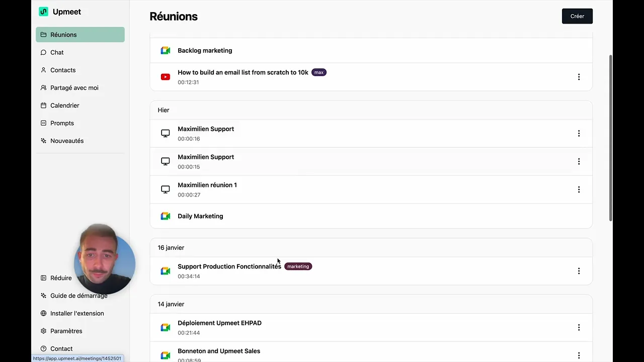Screen dimensions: 644x362
Task: Click the marketing tag badge
Action: click(x=298, y=266)
